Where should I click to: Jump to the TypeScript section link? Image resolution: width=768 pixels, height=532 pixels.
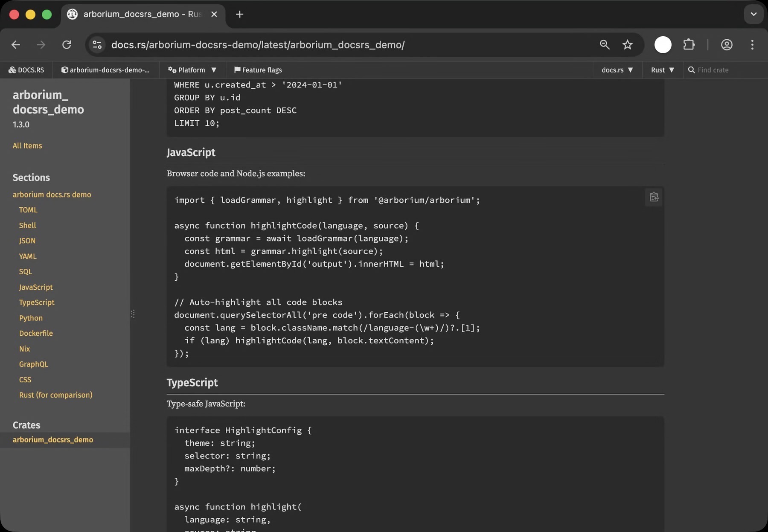pos(37,302)
